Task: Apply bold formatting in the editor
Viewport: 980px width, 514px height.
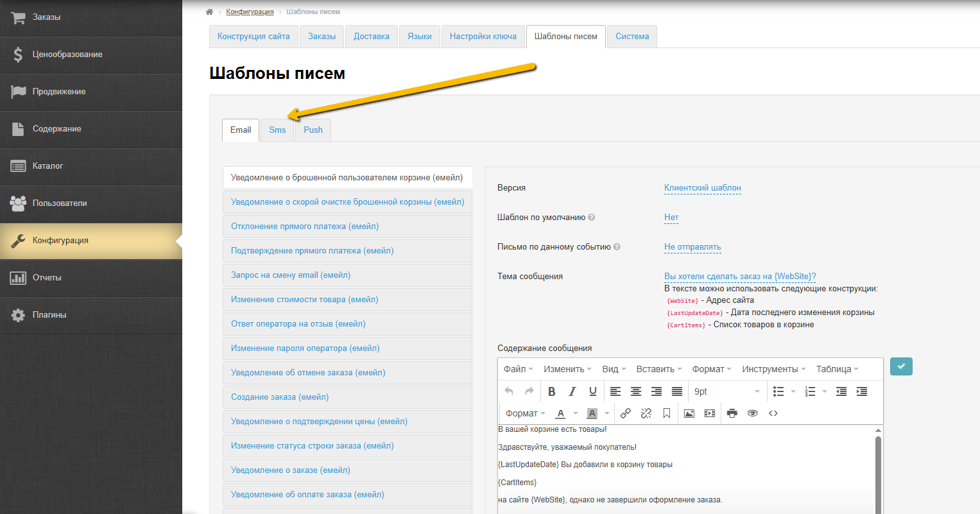Action: coord(551,391)
